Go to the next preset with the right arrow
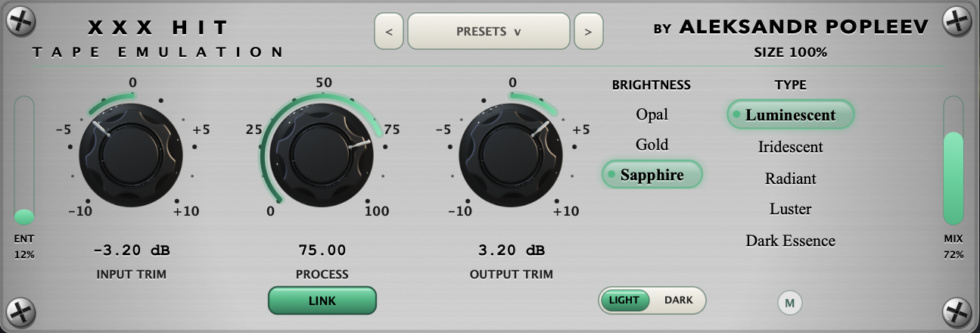 [x=588, y=32]
